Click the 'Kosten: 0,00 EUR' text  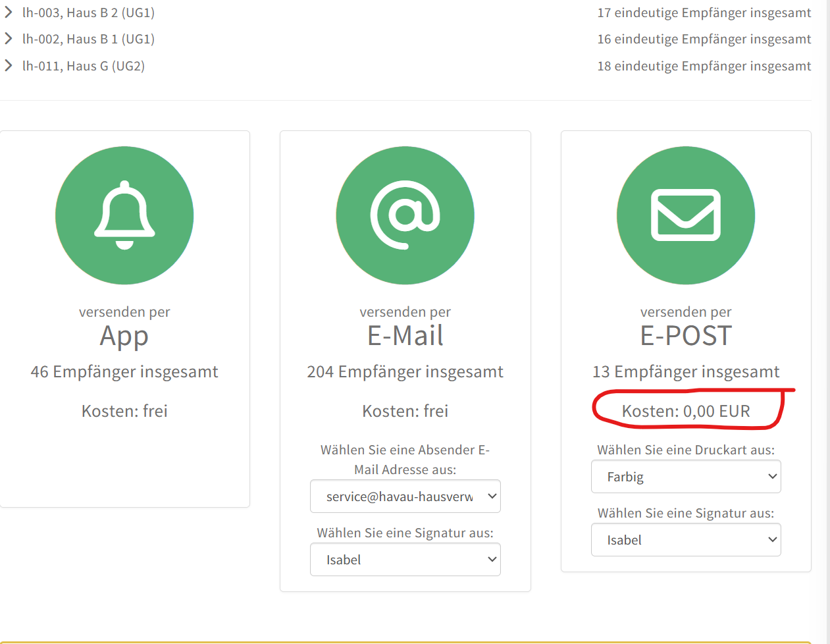click(685, 412)
